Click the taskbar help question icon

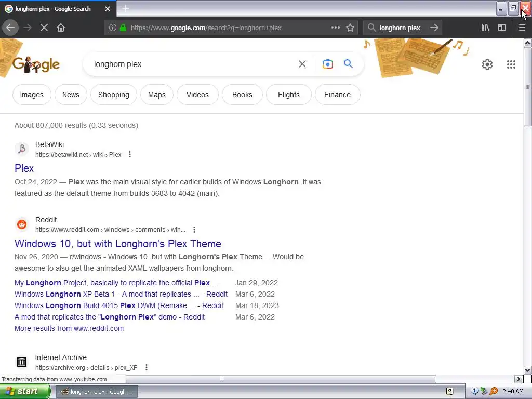point(450,392)
